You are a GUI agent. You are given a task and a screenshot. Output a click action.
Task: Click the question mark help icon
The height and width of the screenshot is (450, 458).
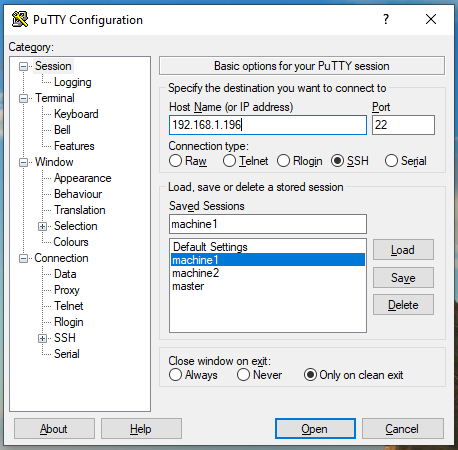386,19
